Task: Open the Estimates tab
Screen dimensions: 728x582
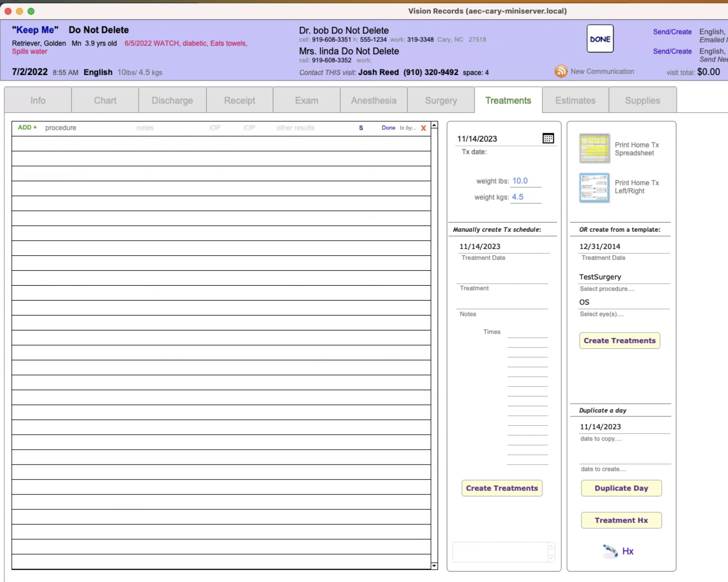Action: pos(575,100)
